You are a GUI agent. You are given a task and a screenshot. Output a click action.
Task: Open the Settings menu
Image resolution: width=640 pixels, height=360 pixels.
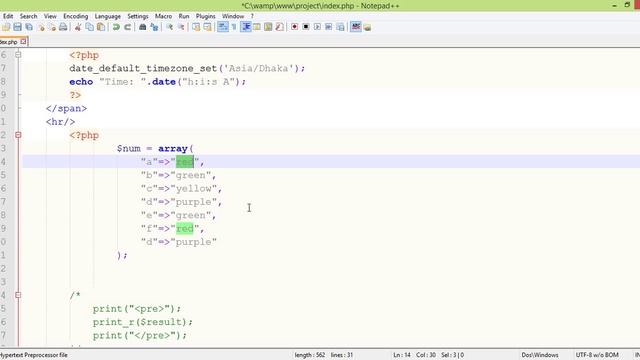(138, 16)
